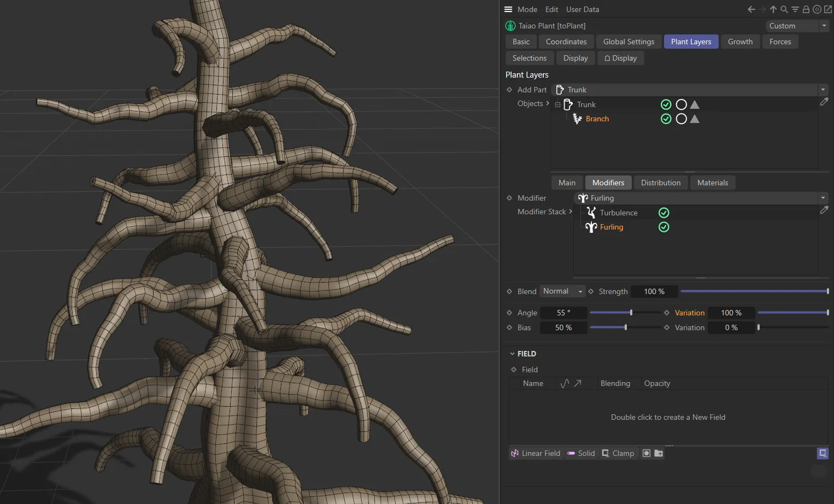Toggle the circle visibility dot on Trunk
This screenshot has height=504, width=834.
coord(682,104)
